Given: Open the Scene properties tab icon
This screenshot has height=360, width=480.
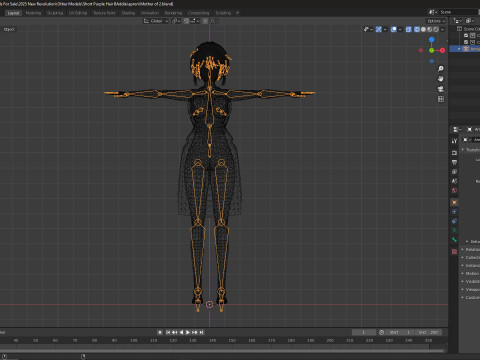Looking at the screenshot, I should [x=454, y=181].
